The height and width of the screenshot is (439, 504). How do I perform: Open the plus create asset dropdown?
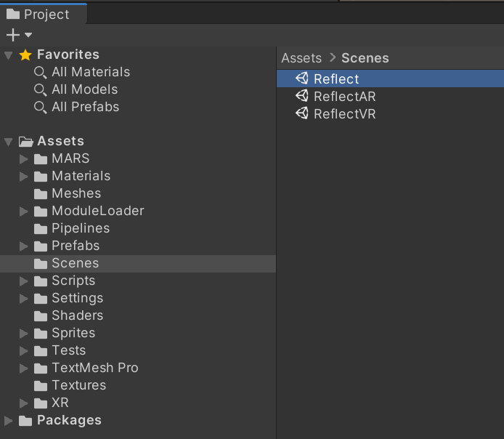[x=19, y=35]
